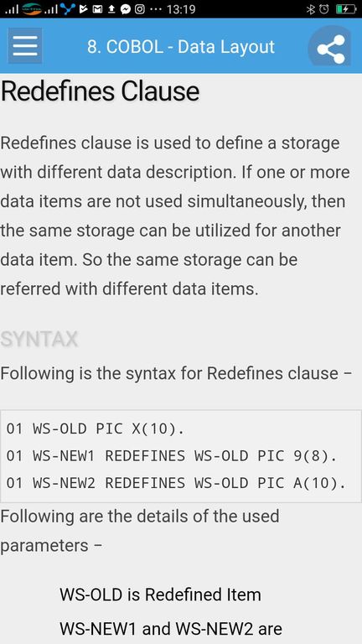Screen dimensions: 362x644
Task: Tap the WS-NEW2 REDEFINES code line
Action: (x=176, y=483)
